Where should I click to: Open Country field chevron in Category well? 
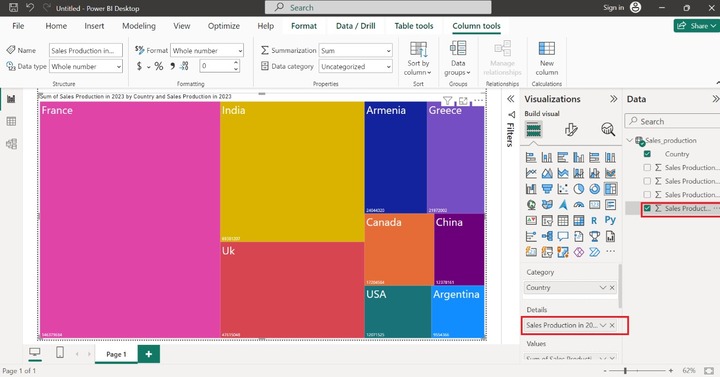(x=602, y=287)
